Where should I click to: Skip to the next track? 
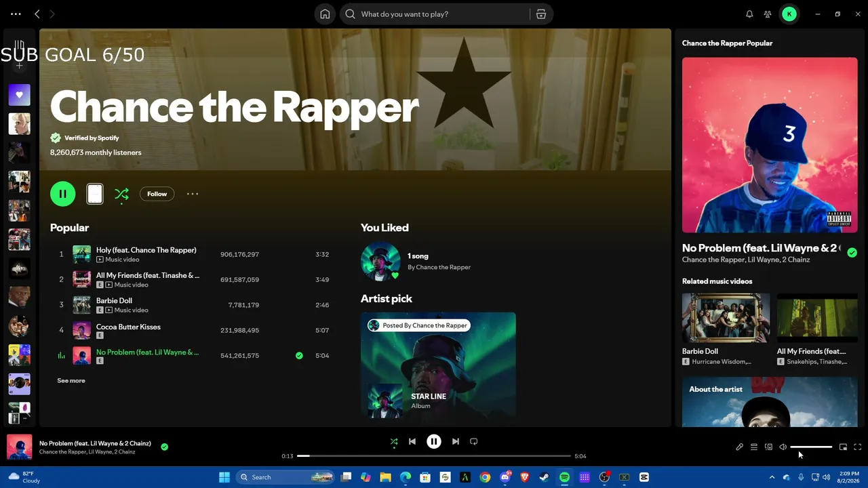pos(456,441)
